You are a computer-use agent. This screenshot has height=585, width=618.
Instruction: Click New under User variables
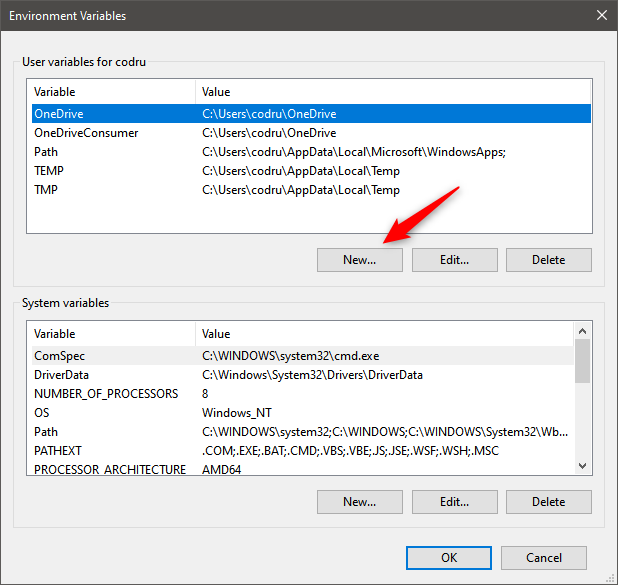tap(359, 259)
